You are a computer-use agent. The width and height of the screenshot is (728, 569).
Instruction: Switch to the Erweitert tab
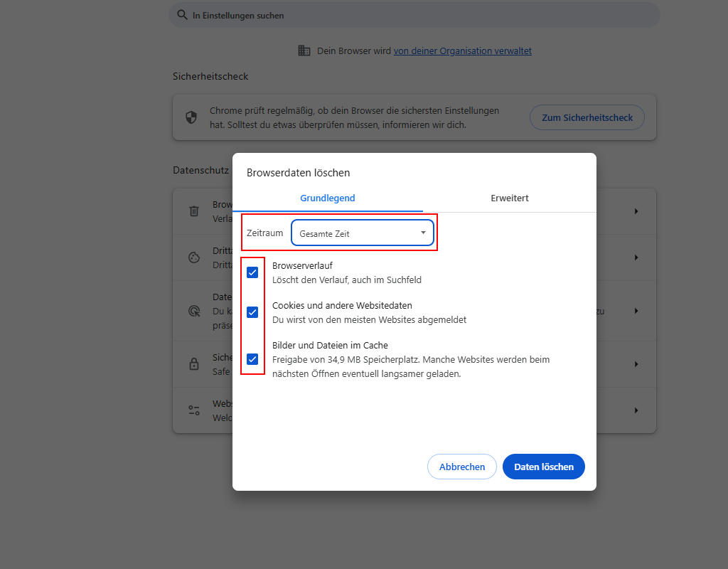(509, 198)
